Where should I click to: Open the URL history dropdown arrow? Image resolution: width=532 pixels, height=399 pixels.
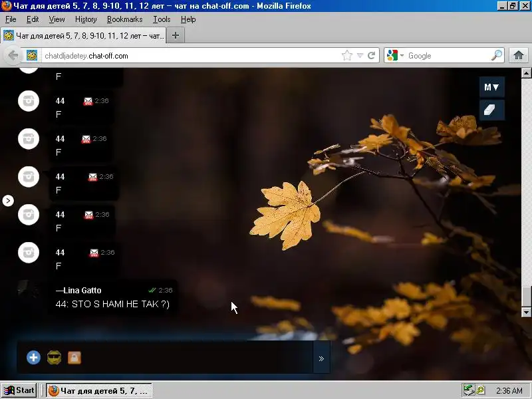point(360,56)
